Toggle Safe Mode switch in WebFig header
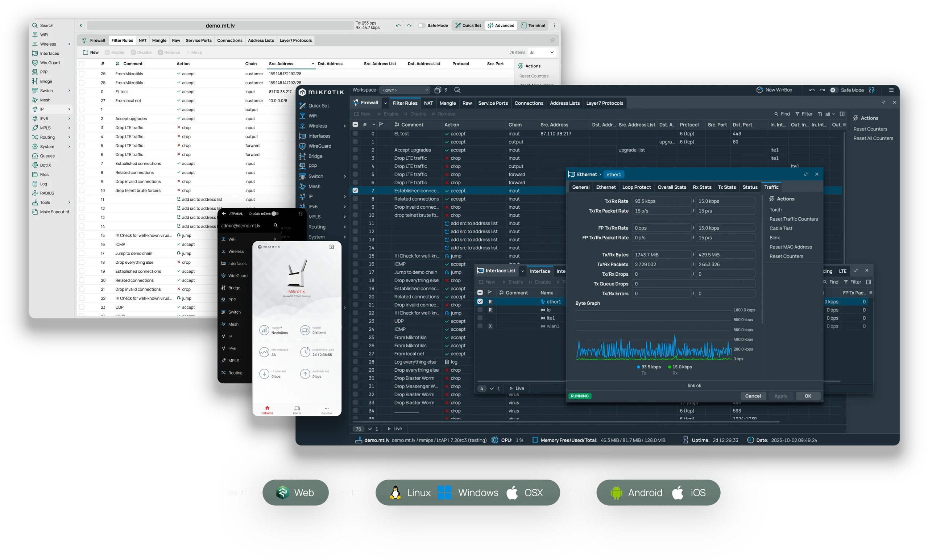Screen dimensions: 928x560 [x=422, y=26]
